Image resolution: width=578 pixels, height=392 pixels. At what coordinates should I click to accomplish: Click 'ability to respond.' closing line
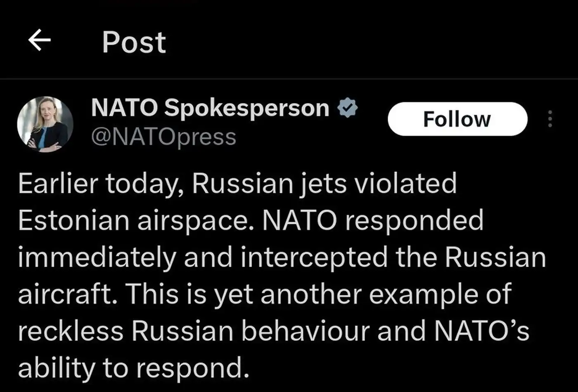pos(134,368)
